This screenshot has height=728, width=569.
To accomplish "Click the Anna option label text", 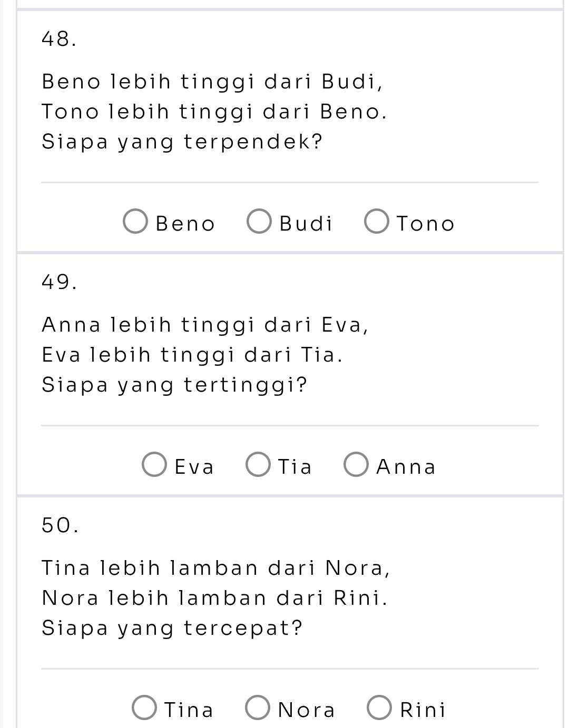I will pos(405,466).
